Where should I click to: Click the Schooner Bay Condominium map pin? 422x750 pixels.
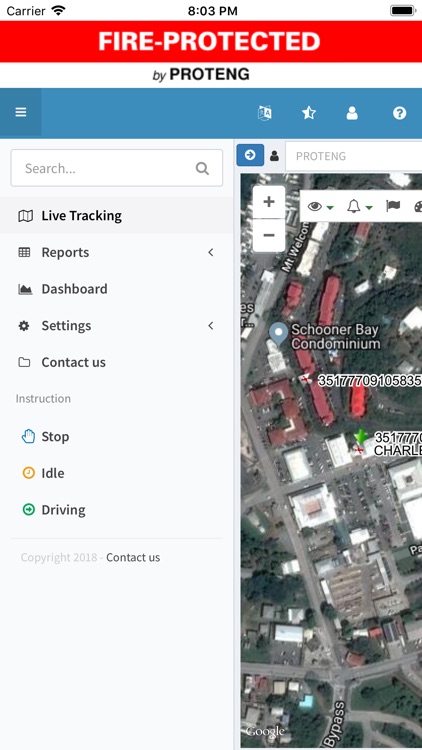pos(278,334)
